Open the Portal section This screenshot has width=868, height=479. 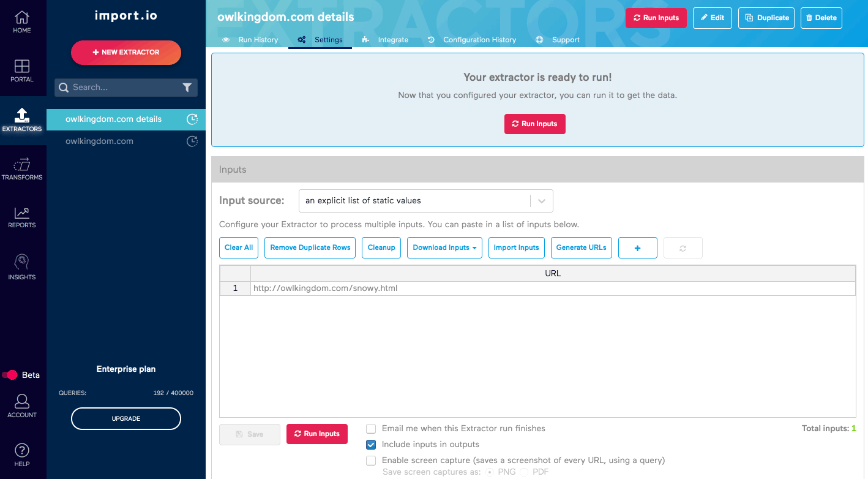(x=22, y=68)
